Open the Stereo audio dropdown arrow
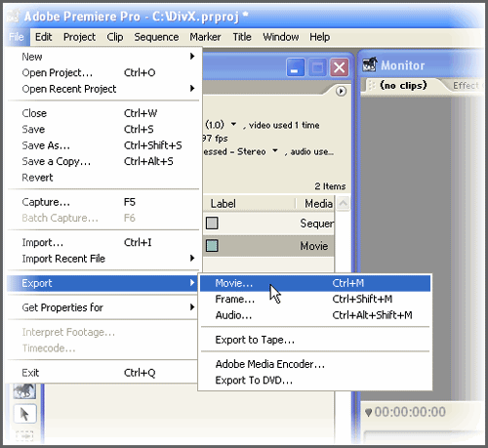This screenshot has width=488, height=448. click(275, 150)
